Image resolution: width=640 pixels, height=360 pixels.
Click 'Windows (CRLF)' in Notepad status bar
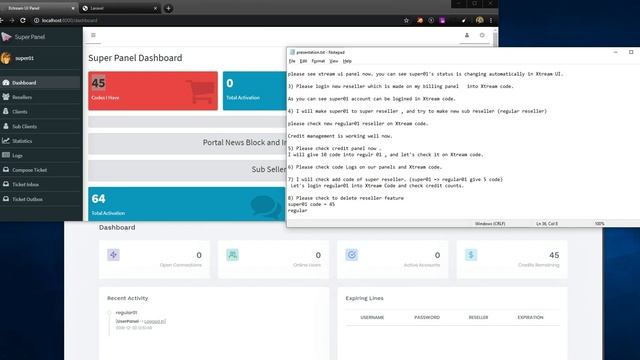(490, 224)
